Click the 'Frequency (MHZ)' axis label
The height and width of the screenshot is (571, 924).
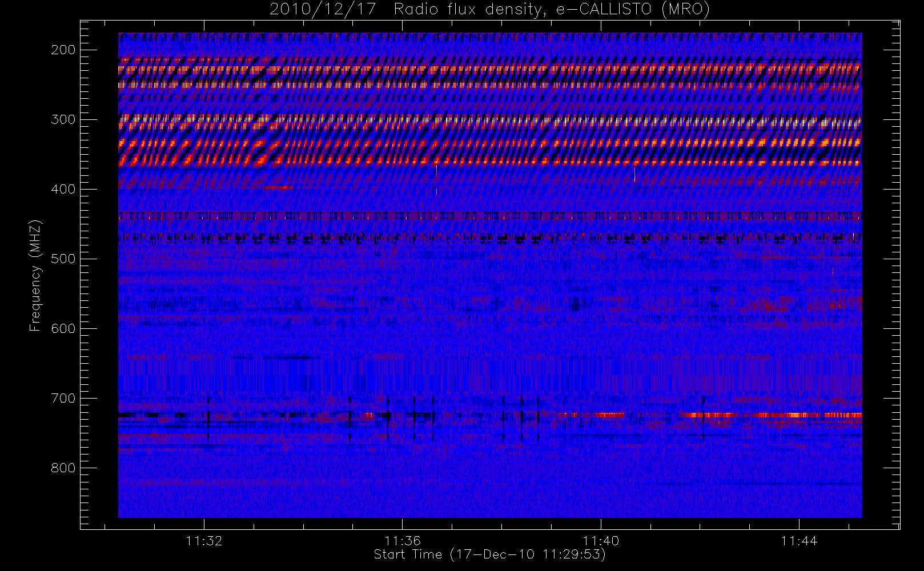pyautogui.click(x=35, y=275)
